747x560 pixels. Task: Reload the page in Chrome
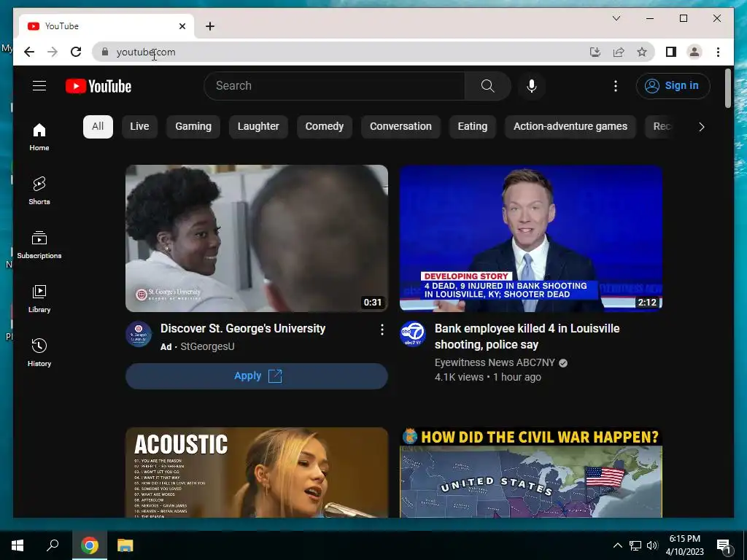tap(76, 52)
